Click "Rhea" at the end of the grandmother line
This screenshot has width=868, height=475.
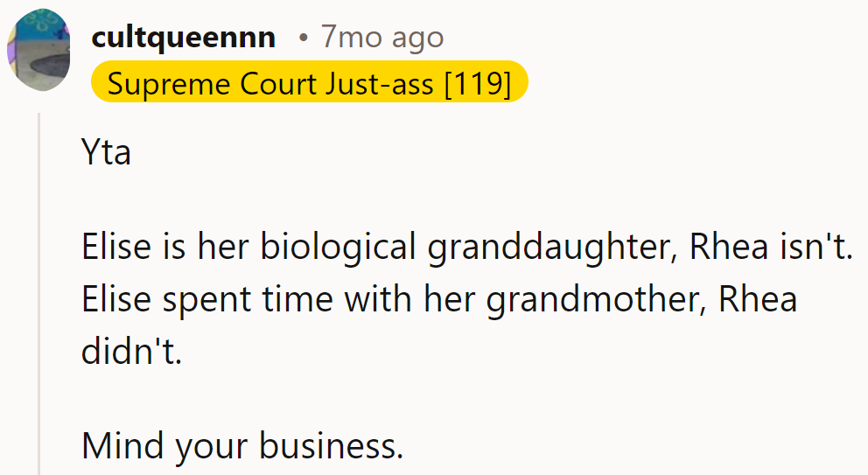coord(757,300)
